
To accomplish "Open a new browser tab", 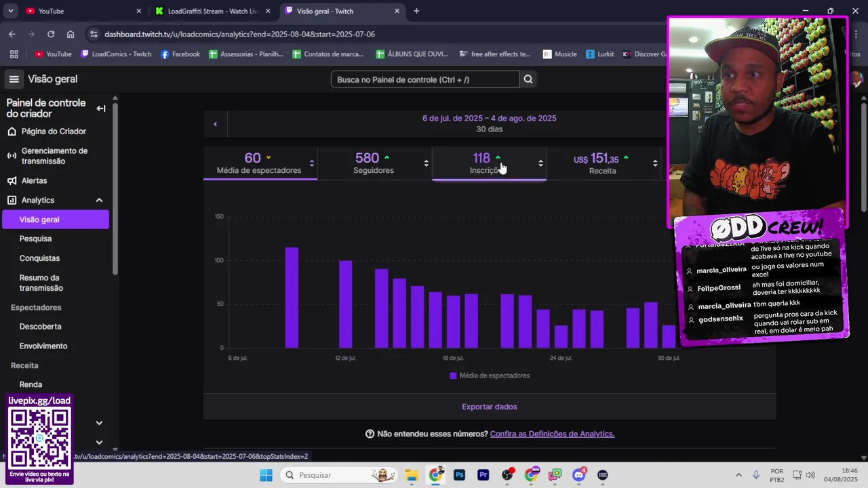I will [416, 11].
